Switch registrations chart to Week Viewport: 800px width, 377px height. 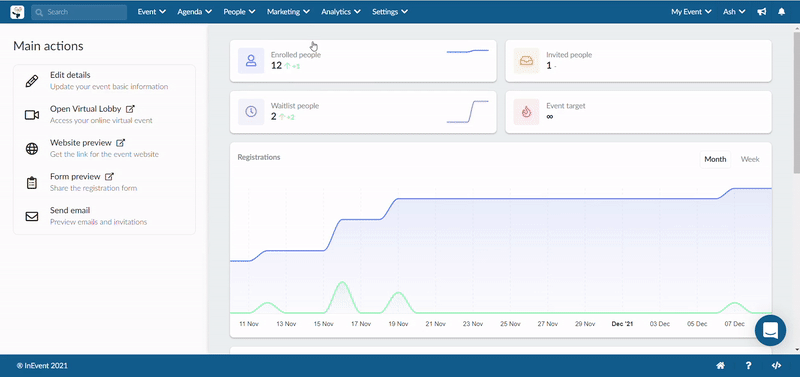[750, 159]
